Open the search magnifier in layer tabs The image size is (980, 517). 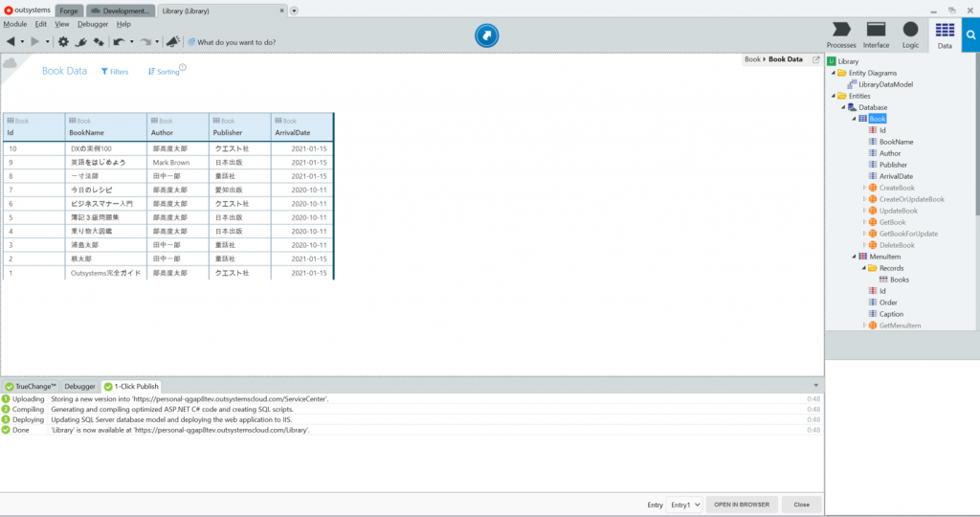pos(970,34)
